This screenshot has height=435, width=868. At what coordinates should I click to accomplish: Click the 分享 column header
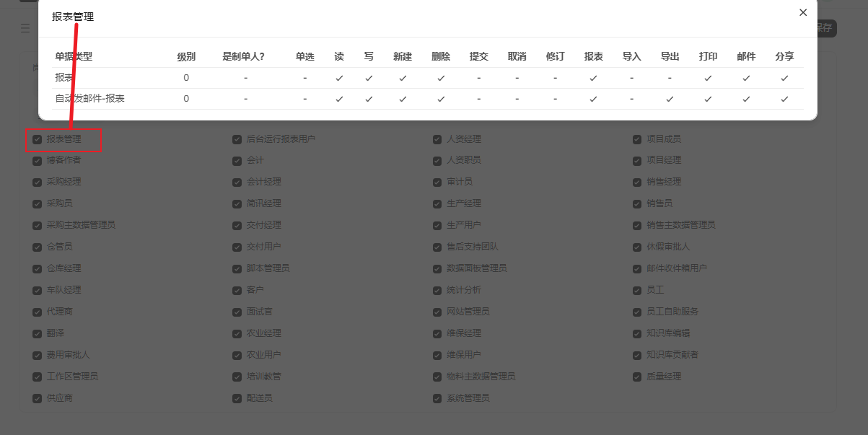(784, 56)
